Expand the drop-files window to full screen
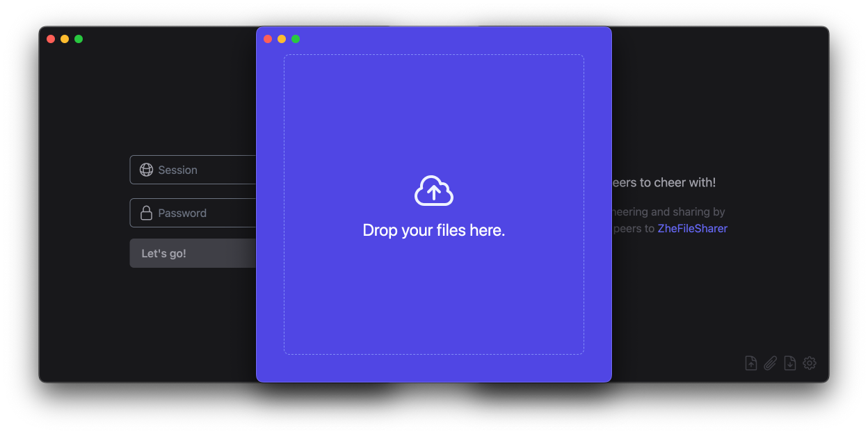 click(296, 39)
